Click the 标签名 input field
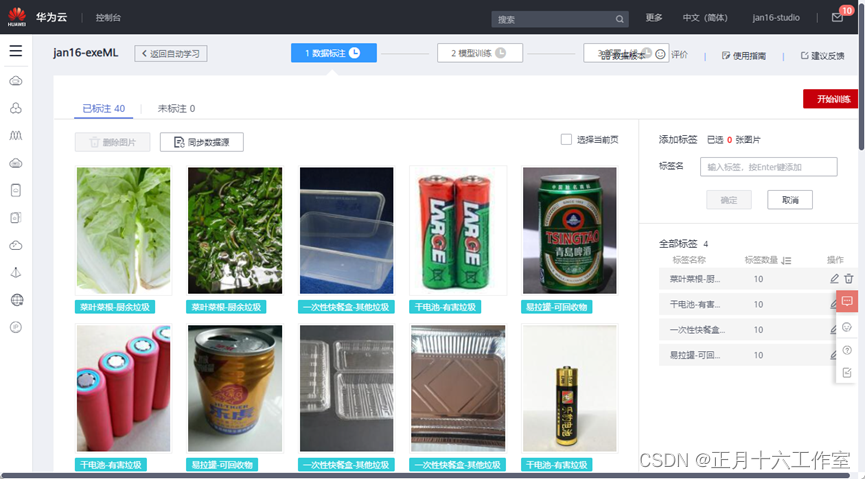This screenshot has height=479, width=865. [768, 167]
